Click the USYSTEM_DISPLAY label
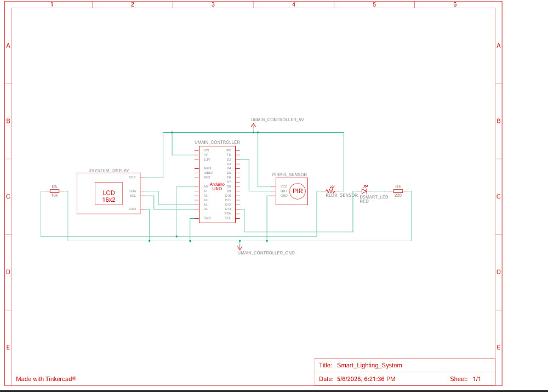The image size is (548, 392). [x=109, y=171]
